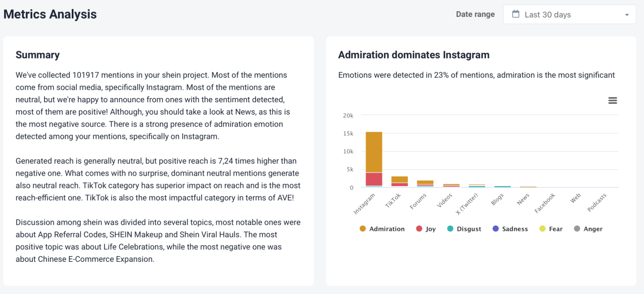Click the red Joy color dot

419,229
